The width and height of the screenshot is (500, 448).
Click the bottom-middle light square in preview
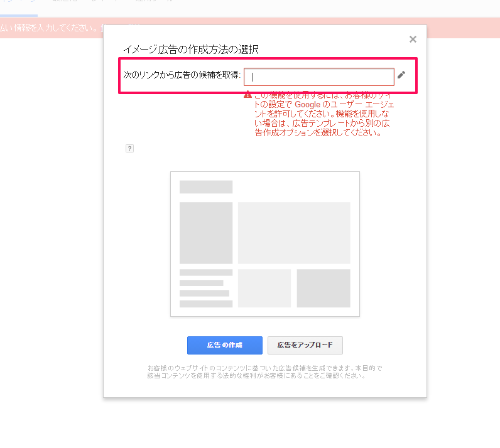point(264,288)
